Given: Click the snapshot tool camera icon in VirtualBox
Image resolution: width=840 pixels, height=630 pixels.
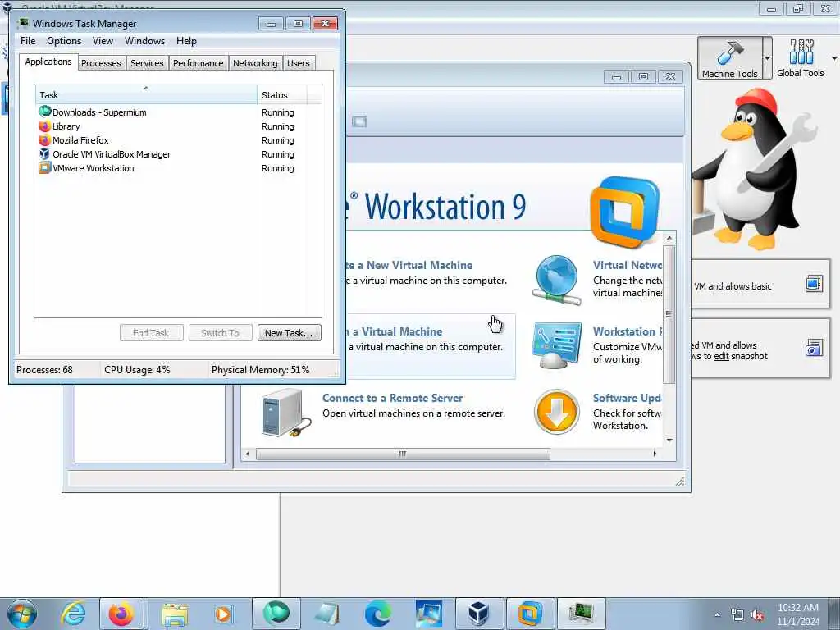Looking at the screenshot, I should 814,348.
